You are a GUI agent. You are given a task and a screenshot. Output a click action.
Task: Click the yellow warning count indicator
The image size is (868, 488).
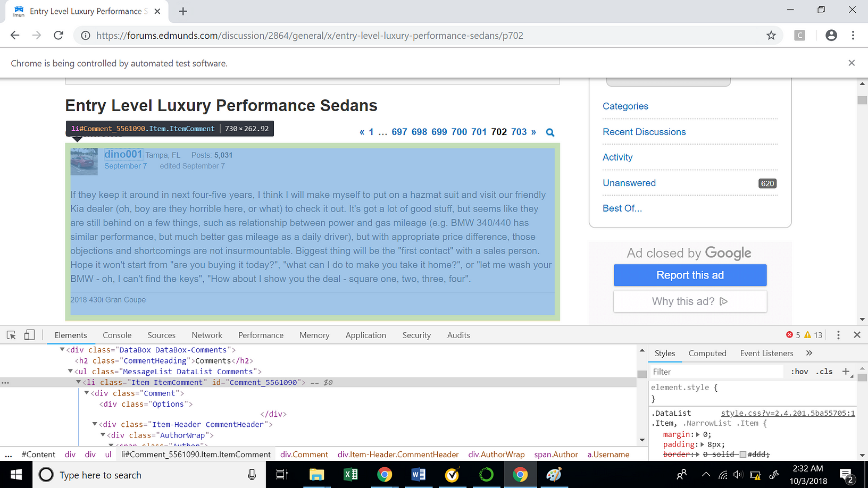[813, 335]
